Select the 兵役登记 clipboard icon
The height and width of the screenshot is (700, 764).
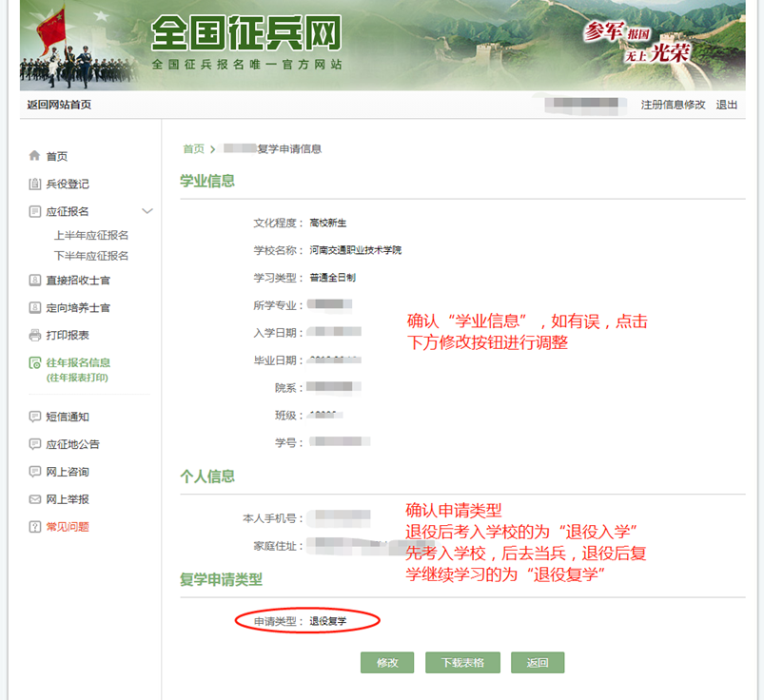pos(33,185)
